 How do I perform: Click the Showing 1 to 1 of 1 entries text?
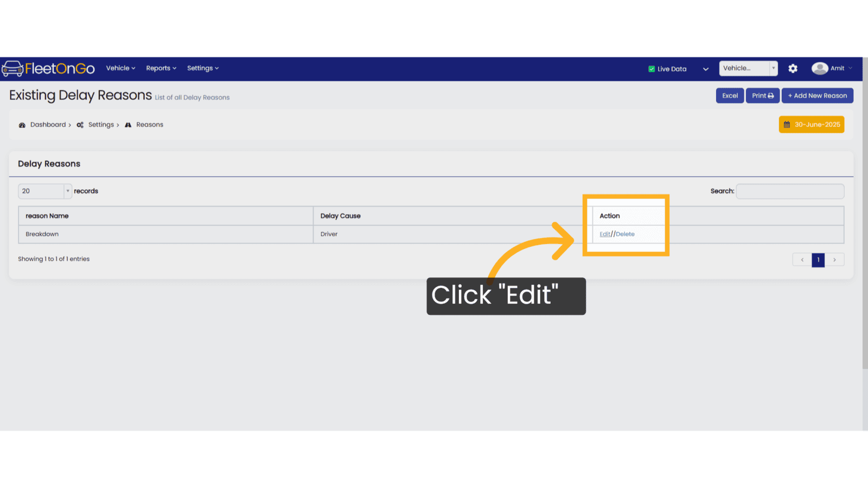(54, 259)
